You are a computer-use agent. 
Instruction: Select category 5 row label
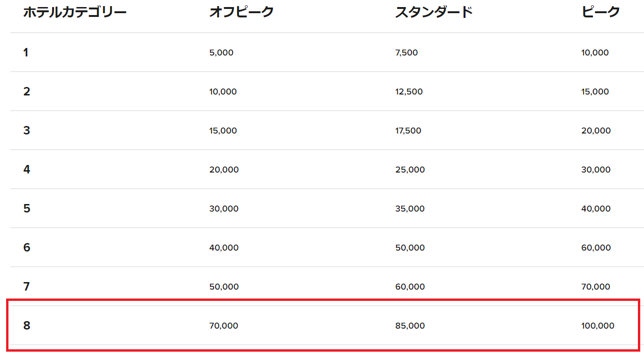tap(27, 209)
